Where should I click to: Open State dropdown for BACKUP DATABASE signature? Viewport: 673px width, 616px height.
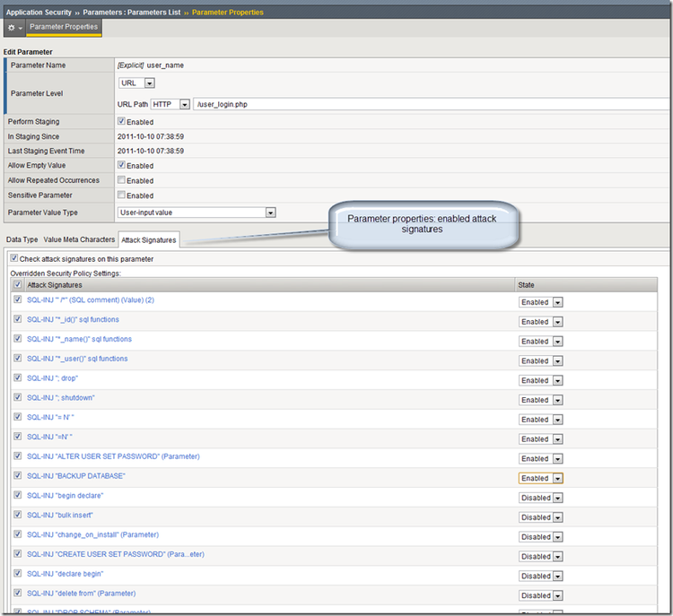[x=540, y=478]
